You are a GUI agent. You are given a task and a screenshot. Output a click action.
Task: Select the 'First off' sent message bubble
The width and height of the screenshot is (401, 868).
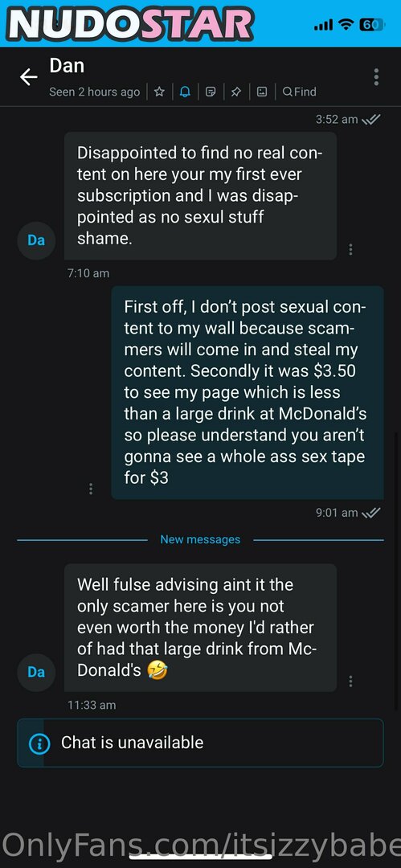(247, 392)
